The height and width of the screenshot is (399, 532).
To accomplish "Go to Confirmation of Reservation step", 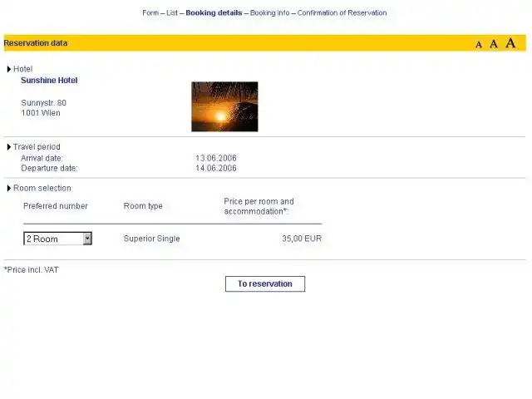I will point(342,13).
